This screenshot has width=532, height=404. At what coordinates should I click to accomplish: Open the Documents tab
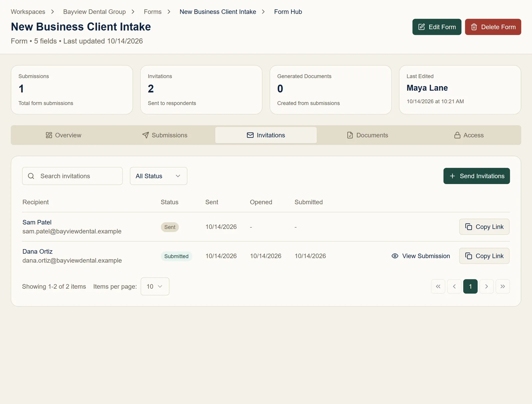pos(367,135)
